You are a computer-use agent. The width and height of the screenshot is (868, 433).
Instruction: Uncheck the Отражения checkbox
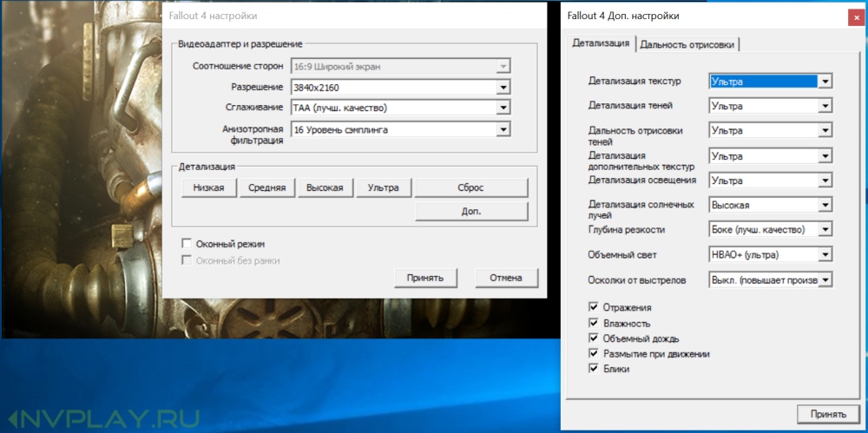(595, 307)
